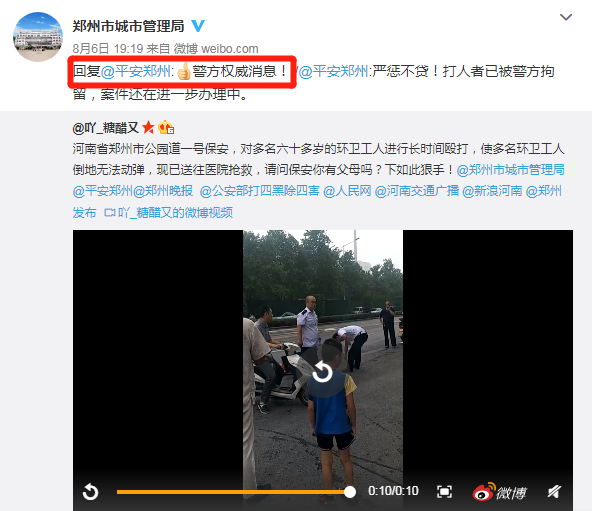
Task: Click the replay icon in video controls
Action: pyautogui.click(x=90, y=492)
